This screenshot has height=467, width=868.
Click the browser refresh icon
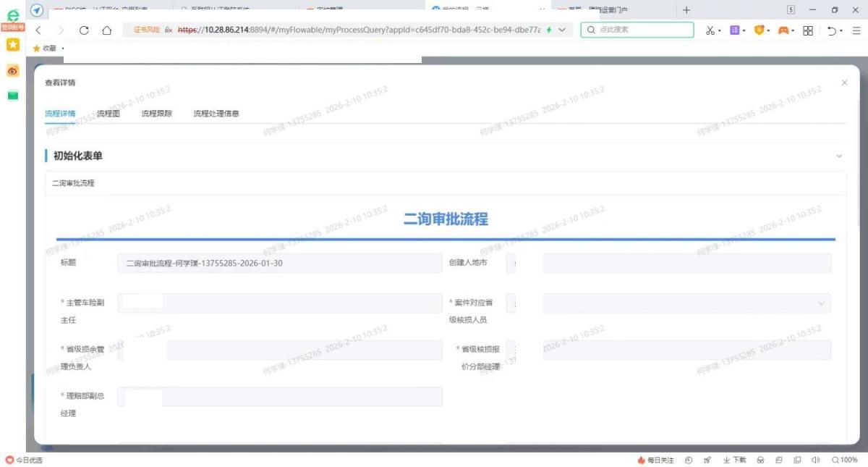[x=84, y=30]
